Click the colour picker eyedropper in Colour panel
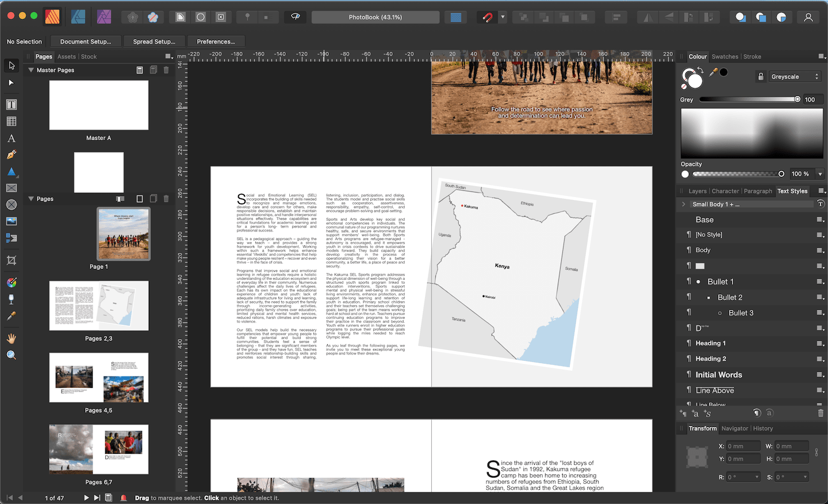Viewport: 828px width, 504px height. pos(713,72)
